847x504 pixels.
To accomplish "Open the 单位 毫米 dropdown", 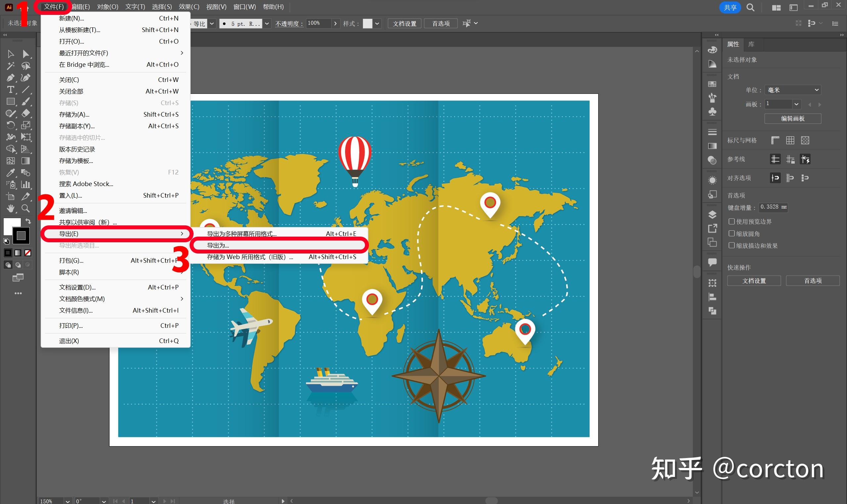I will point(793,90).
